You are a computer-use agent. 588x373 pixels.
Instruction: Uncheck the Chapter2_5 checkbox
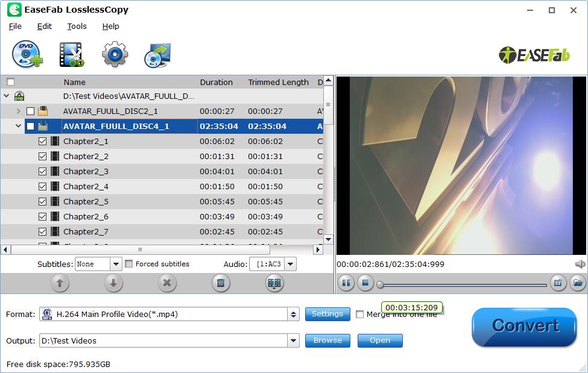tap(43, 202)
